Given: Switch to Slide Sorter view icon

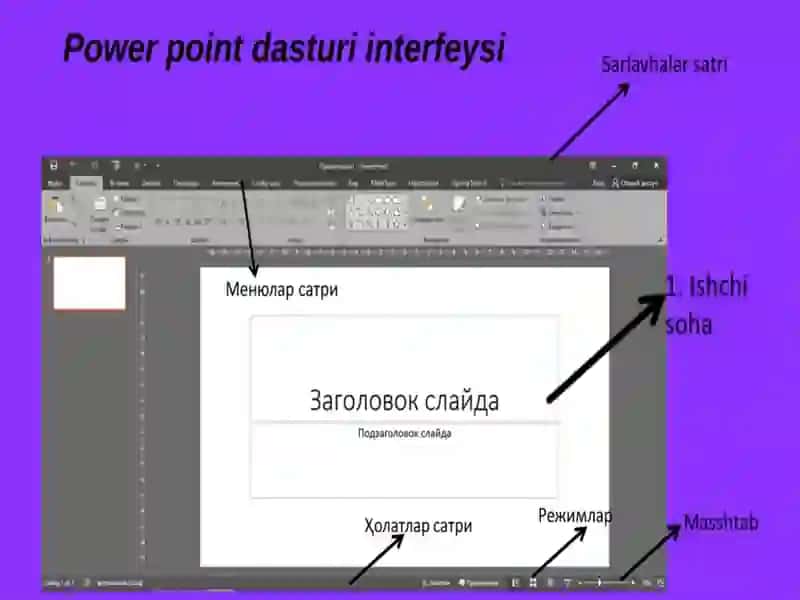Looking at the screenshot, I should pyautogui.click(x=533, y=583).
